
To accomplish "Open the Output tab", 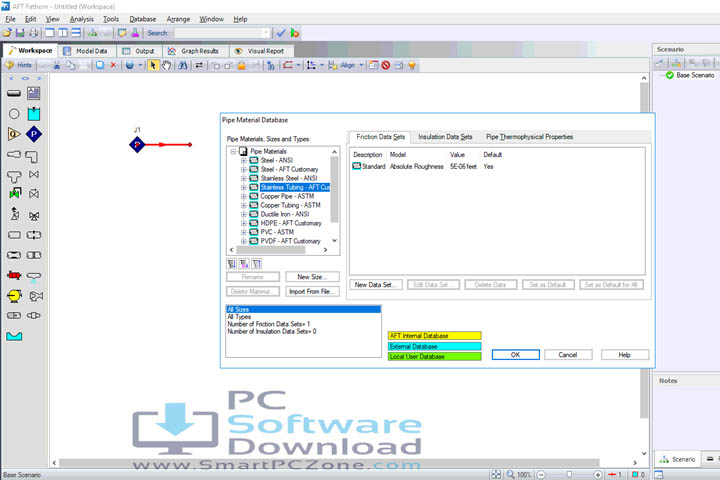I will 140,51.
